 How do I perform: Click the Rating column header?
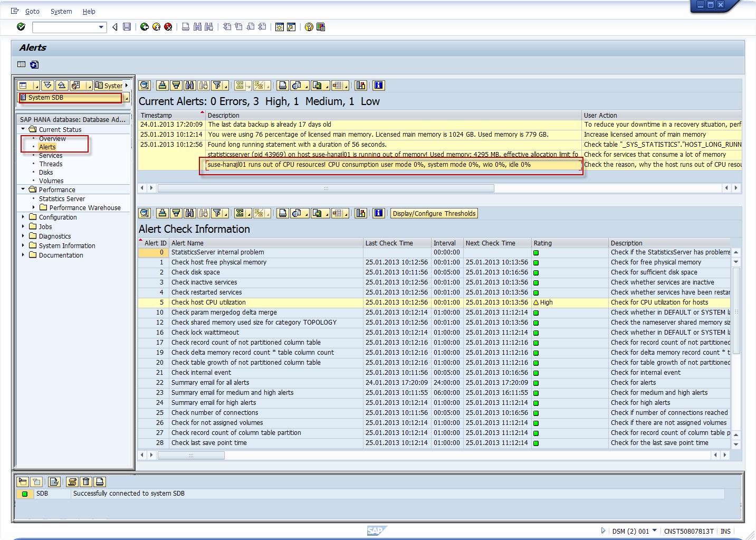570,243
